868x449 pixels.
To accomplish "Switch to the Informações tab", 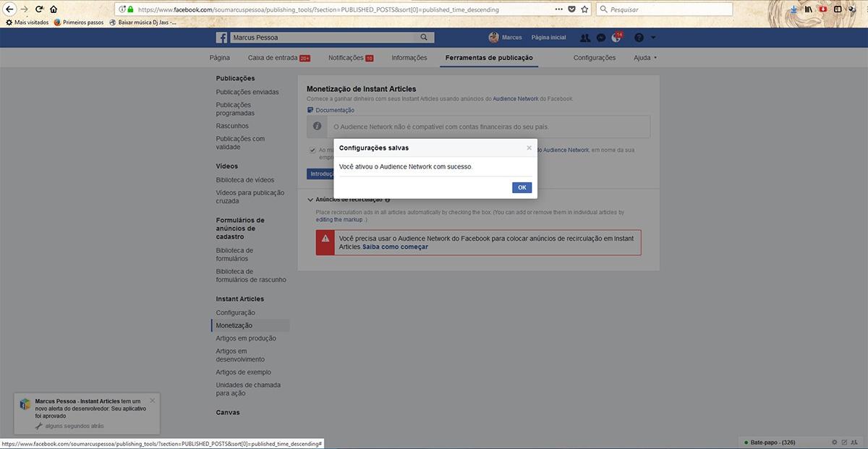I will 409,58.
